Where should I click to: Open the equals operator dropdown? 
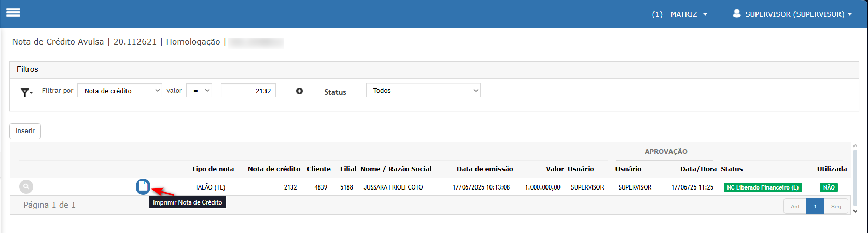pyautogui.click(x=199, y=91)
